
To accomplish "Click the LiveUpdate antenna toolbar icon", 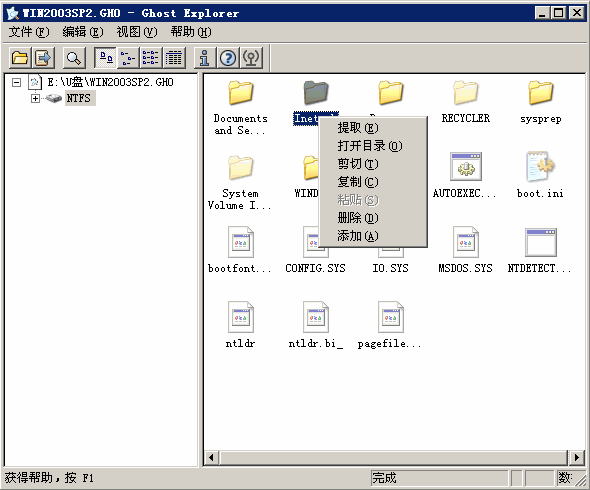I will (251, 58).
